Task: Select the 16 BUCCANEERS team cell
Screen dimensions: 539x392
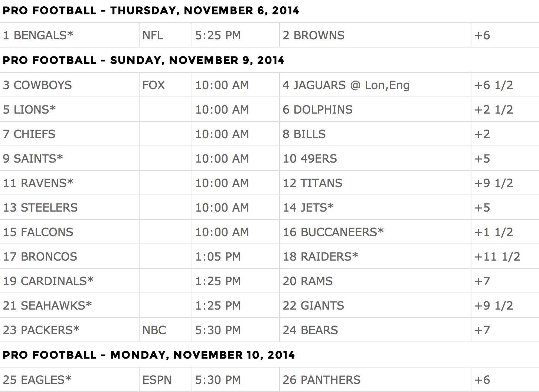Action: [333, 232]
